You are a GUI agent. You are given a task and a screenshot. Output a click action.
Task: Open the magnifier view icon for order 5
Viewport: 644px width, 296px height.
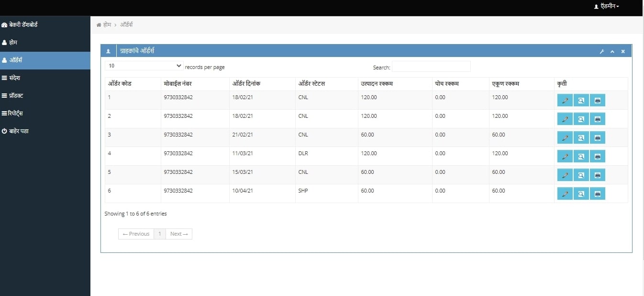[581, 175]
